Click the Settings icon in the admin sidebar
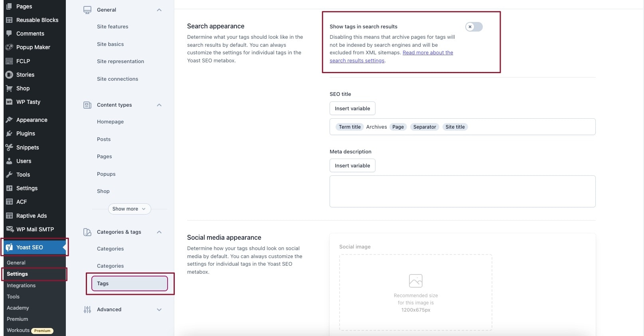Image resolution: width=644 pixels, height=336 pixels. click(9, 188)
